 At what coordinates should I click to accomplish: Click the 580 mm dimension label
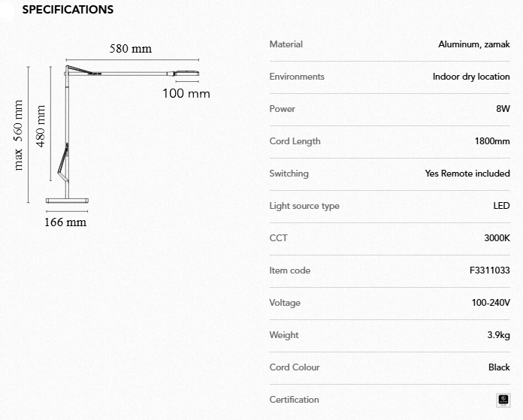click(x=131, y=49)
